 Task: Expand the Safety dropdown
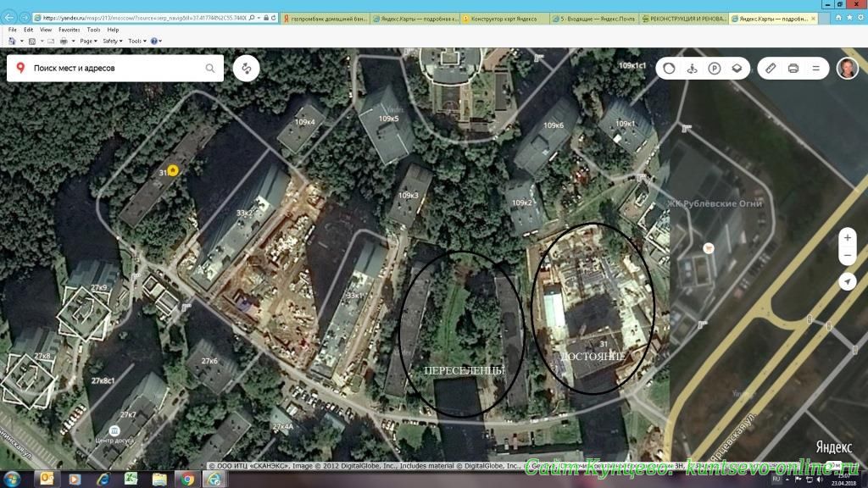(113, 41)
